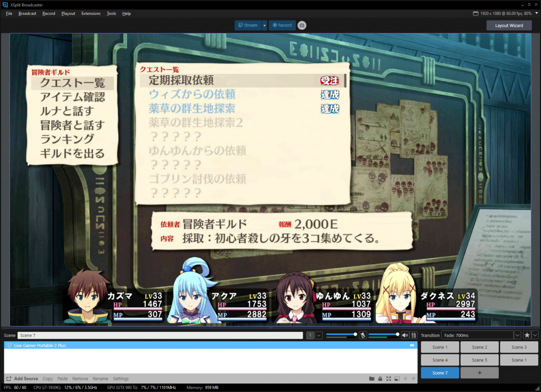Image resolution: width=541 pixels, height=392 pixels.
Task: Switch to Scene 2
Action: (480, 347)
